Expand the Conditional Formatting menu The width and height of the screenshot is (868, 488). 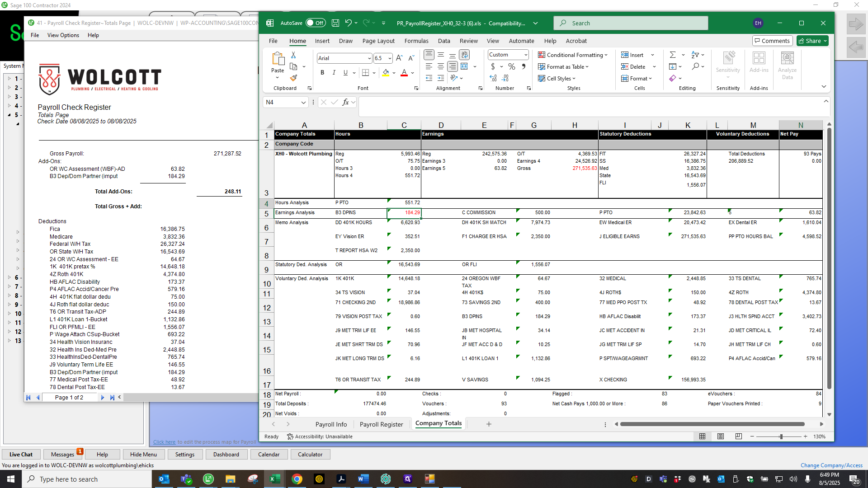coord(572,55)
